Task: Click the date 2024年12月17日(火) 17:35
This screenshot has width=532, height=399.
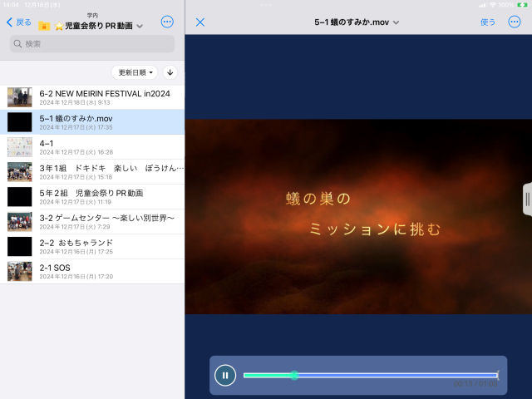Action: click(76, 127)
